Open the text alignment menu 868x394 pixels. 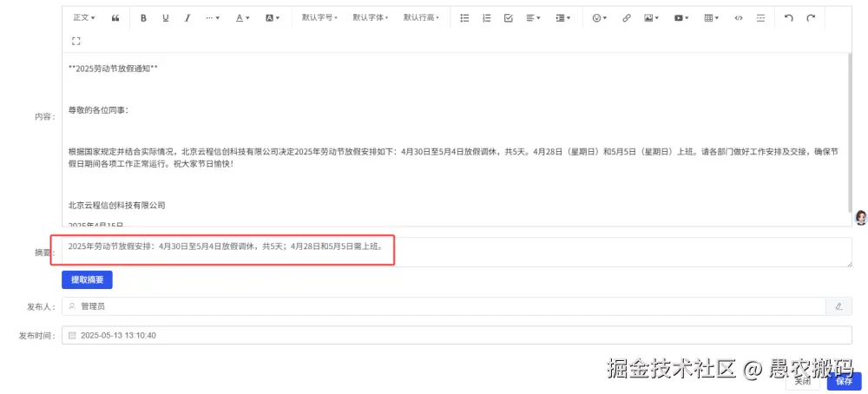533,17
